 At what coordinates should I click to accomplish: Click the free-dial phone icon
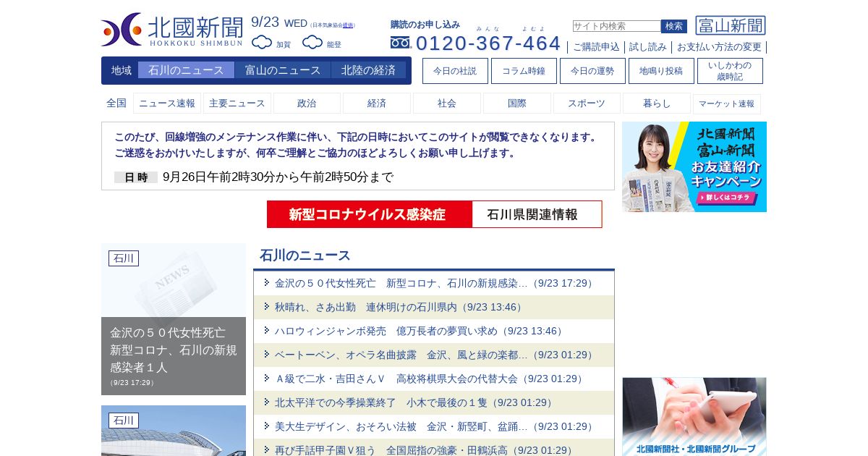point(401,43)
